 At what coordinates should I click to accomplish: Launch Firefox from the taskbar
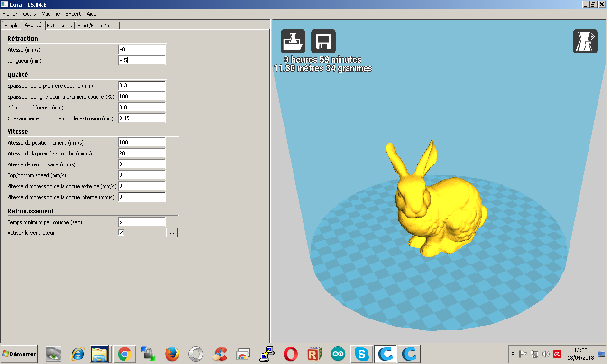172,354
